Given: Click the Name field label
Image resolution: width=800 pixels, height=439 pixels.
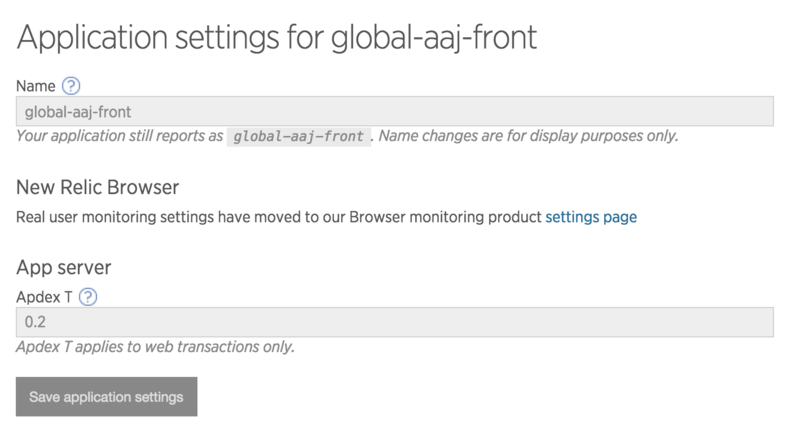Looking at the screenshot, I should [35, 86].
